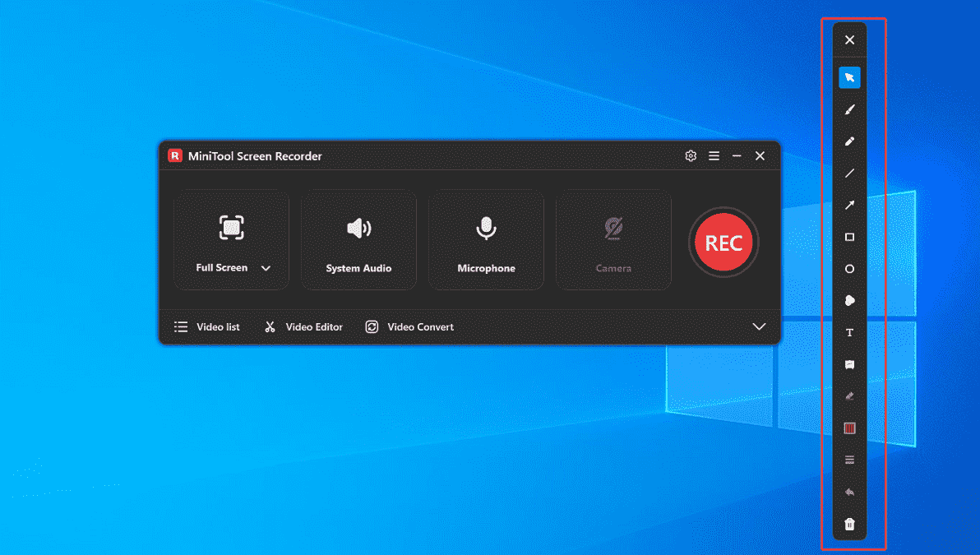Open the Video Editor tab
The width and height of the screenshot is (980, 555).
pos(303,326)
